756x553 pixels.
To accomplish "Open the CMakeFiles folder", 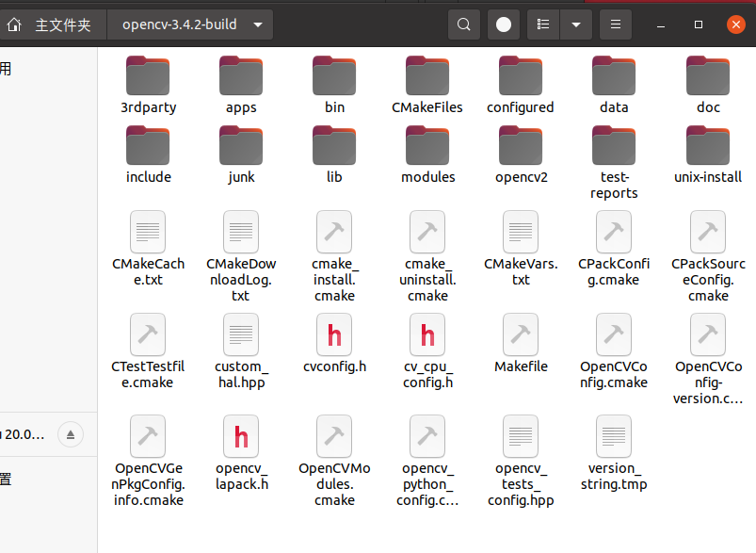I will (427, 75).
